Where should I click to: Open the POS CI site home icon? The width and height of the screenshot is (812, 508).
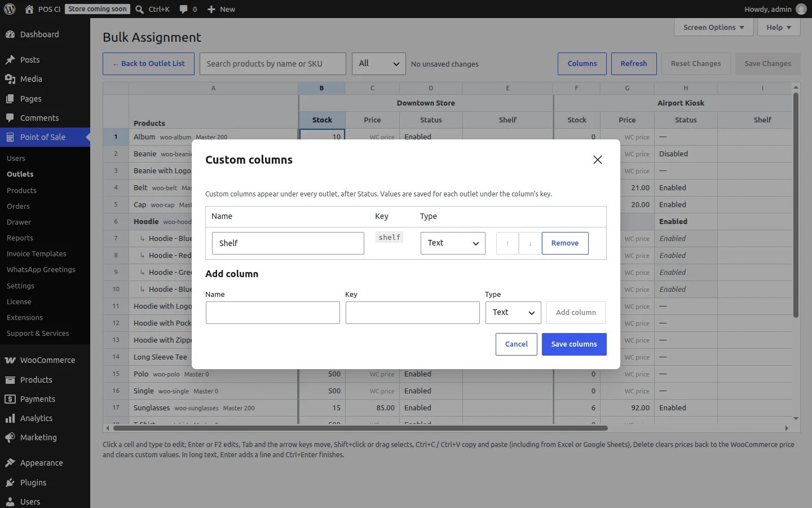(x=29, y=9)
